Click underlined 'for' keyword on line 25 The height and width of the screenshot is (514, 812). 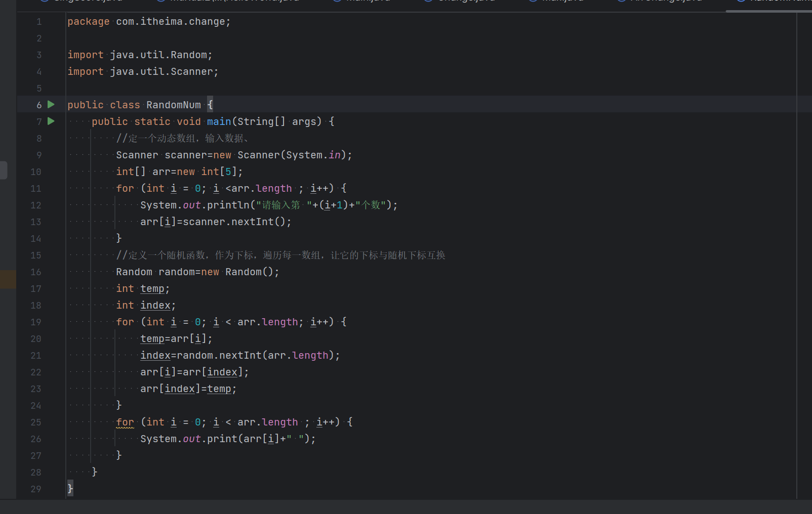tap(125, 422)
